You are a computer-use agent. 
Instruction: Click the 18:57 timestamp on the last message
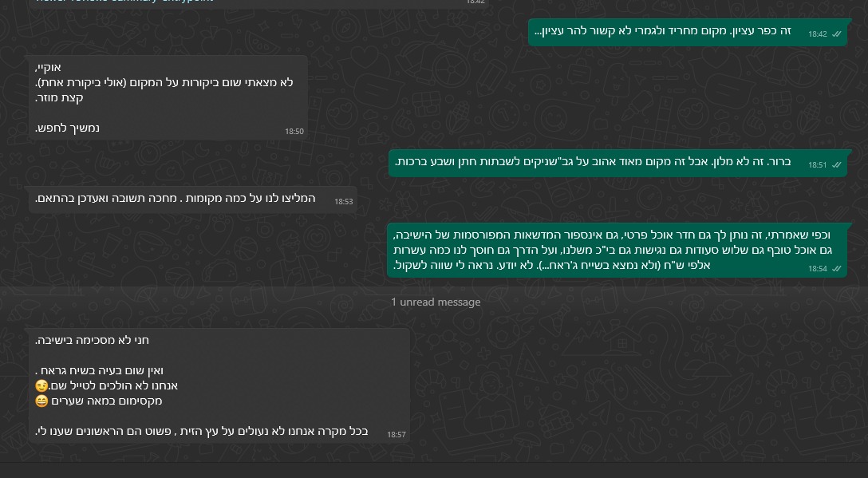click(397, 435)
